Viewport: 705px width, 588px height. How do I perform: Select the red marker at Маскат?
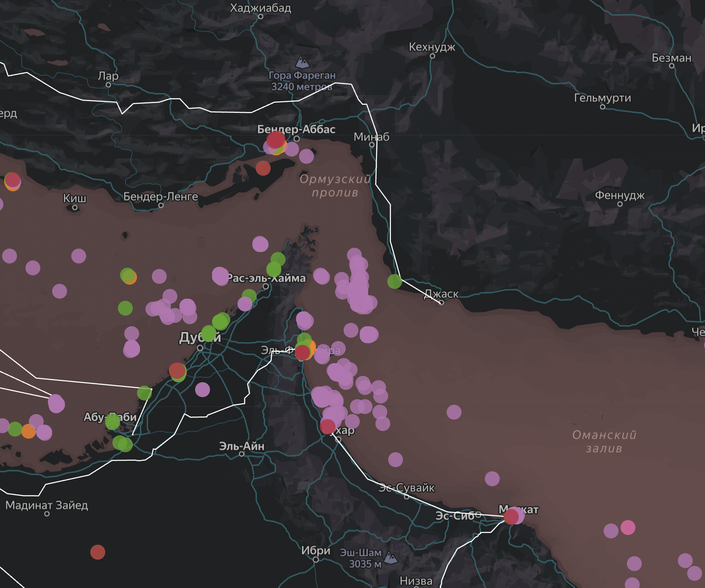click(511, 516)
